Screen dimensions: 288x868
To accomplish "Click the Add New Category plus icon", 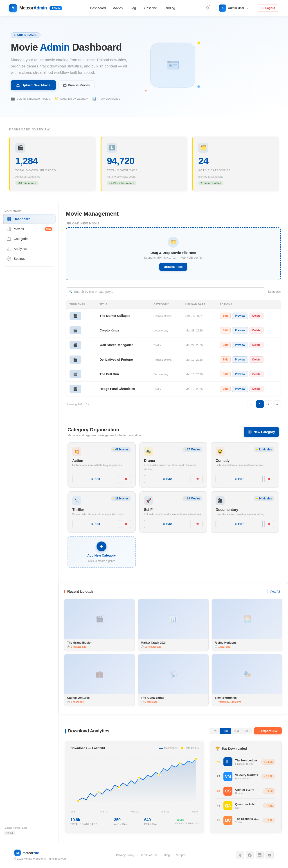I will point(101,546).
